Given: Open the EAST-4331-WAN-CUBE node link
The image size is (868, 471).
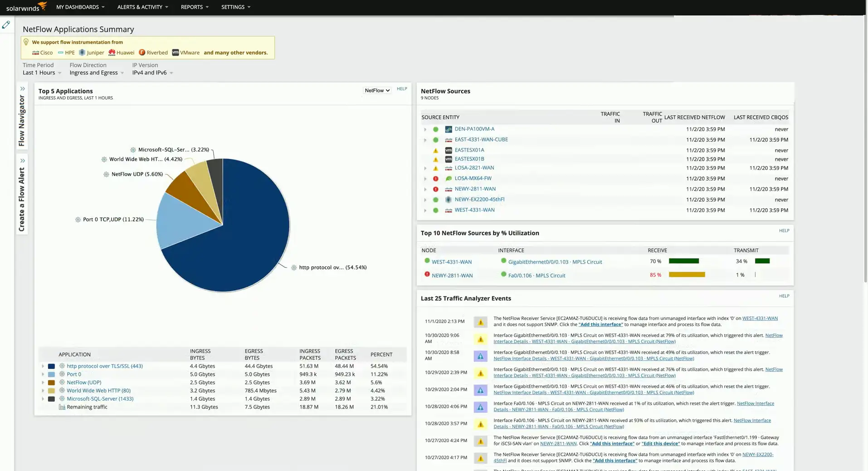Looking at the screenshot, I should pyautogui.click(x=481, y=140).
